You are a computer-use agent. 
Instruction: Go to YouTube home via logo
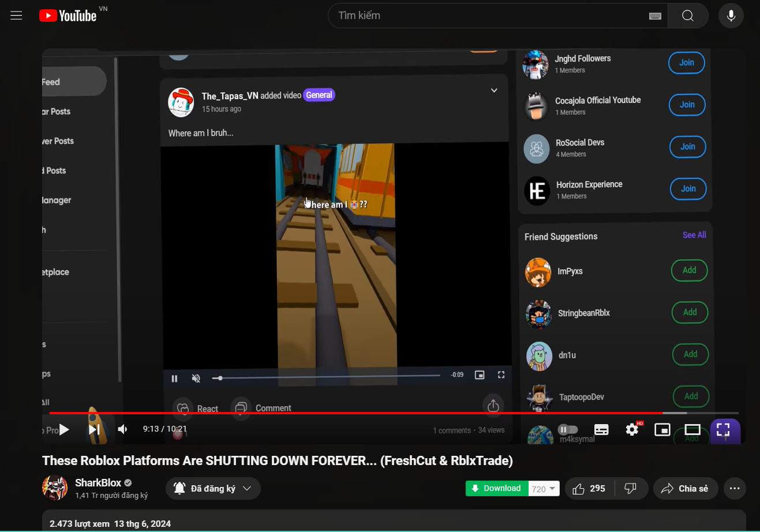pyautogui.click(x=68, y=16)
